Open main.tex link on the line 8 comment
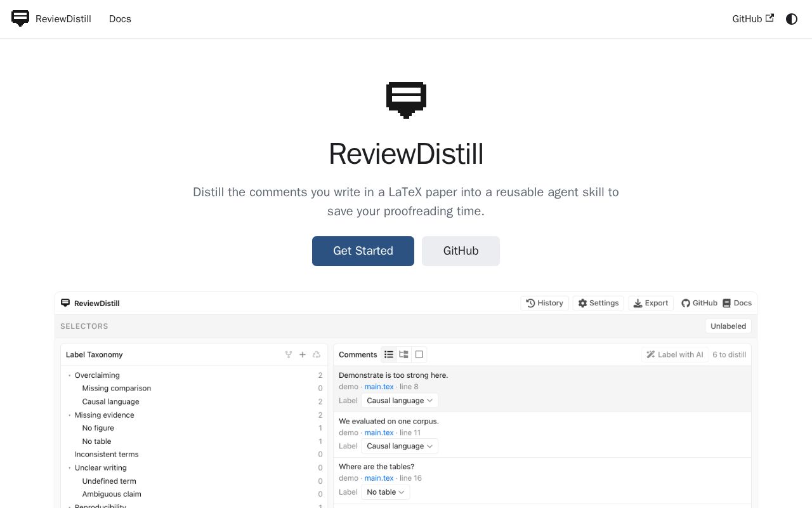This screenshot has height=508, width=812. (379, 387)
